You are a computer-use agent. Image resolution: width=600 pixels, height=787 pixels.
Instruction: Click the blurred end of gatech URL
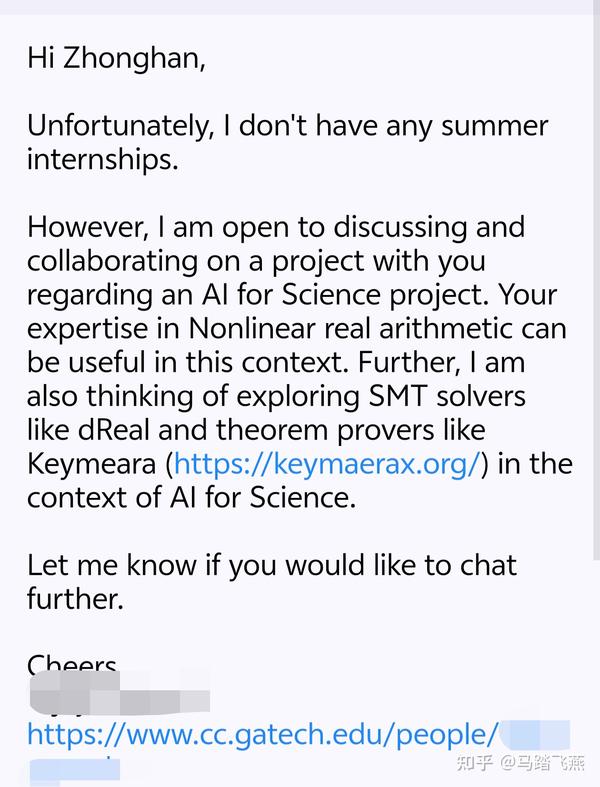click(x=535, y=735)
